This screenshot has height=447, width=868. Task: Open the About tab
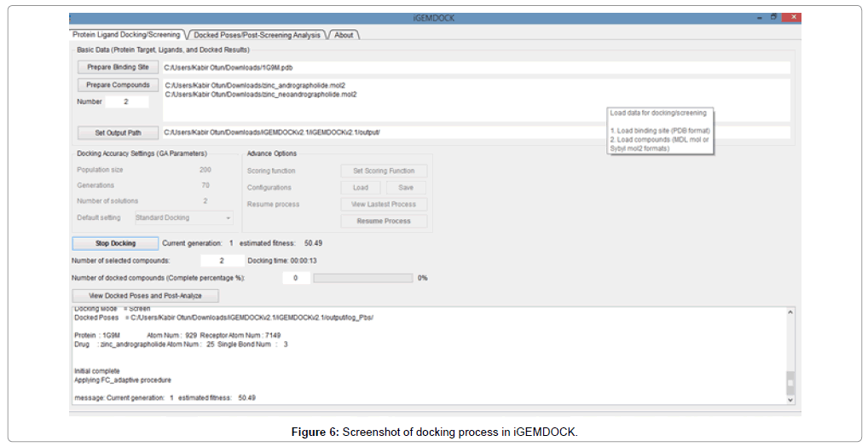pyautogui.click(x=344, y=35)
